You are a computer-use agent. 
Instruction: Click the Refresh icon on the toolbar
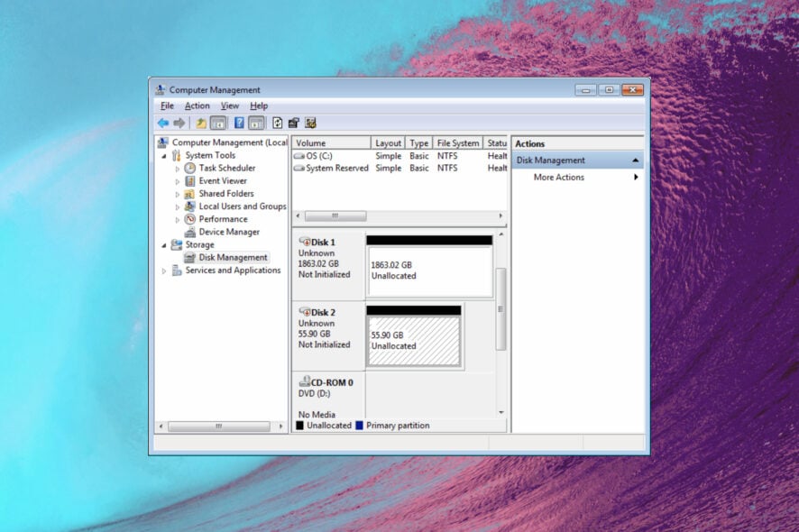point(279,122)
